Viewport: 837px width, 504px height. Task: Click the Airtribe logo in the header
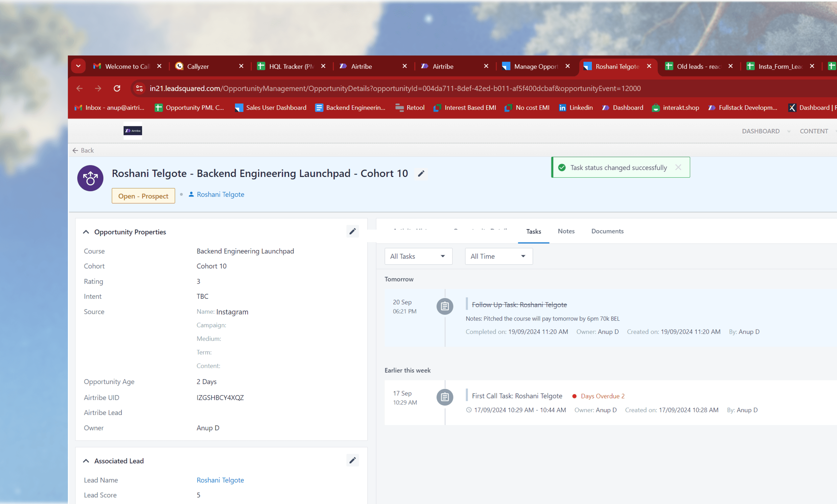(x=132, y=131)
